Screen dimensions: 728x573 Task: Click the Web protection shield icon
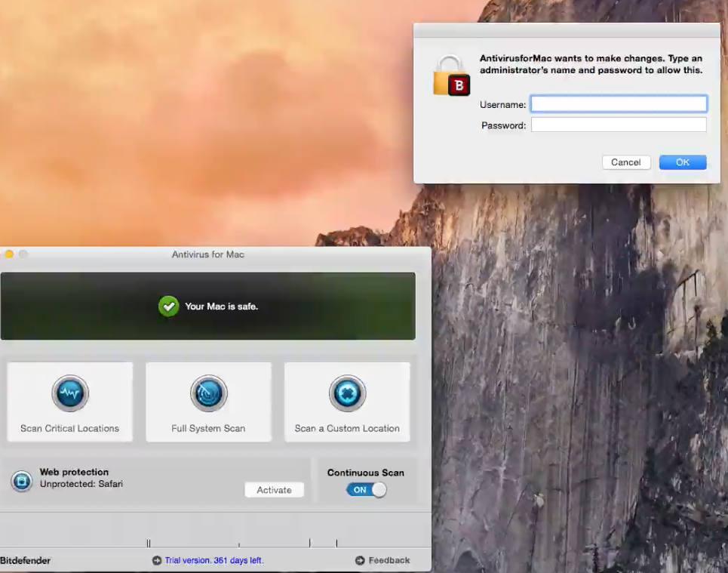21,481
